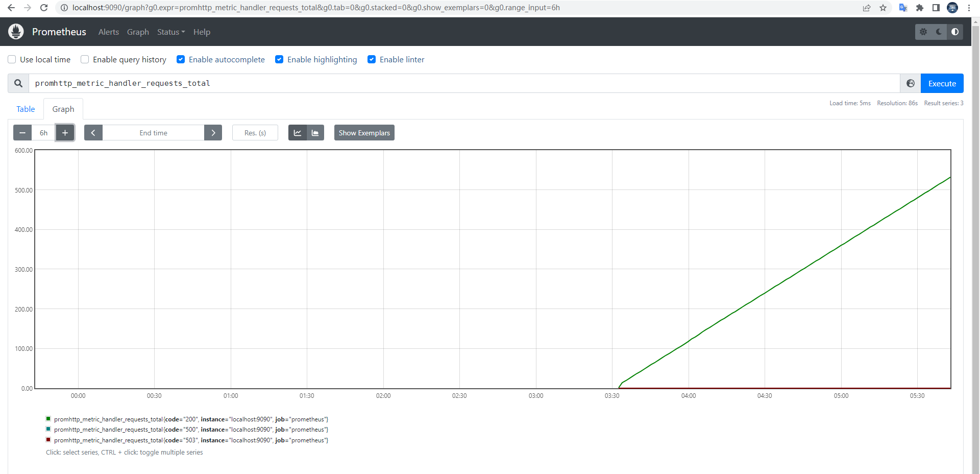Image resolution: width=980 pixels, height=474 pixels.
Task: View site information icon in address bar
Action: pos(64,8)
